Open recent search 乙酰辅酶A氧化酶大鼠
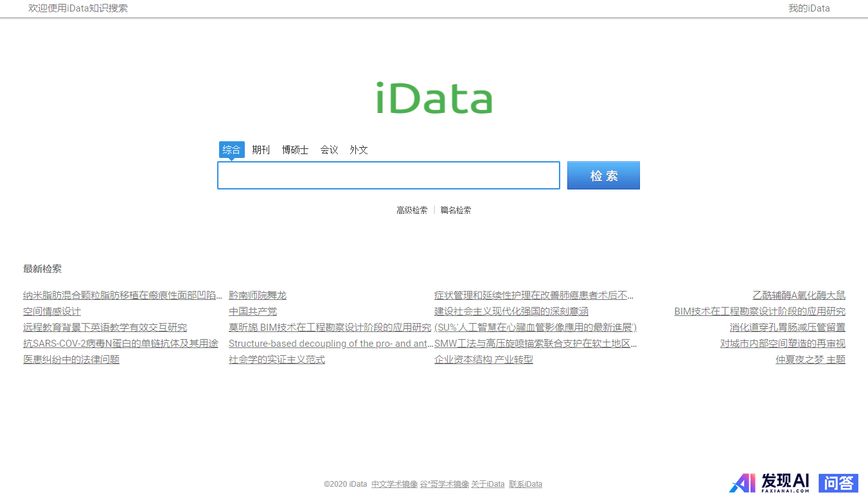 [x=799, y=295]
